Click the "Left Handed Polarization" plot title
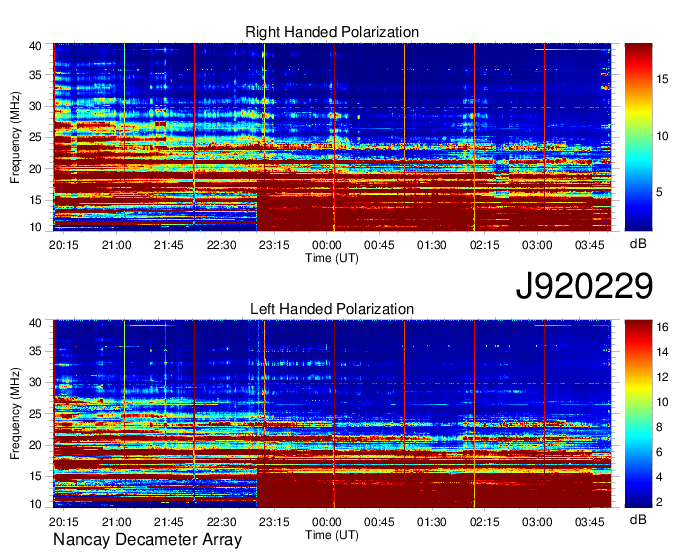680x552 pixels. 332,309
